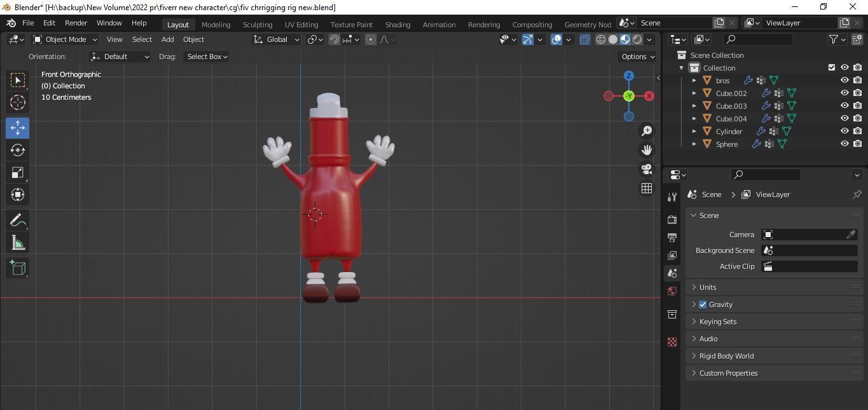
Task: Activate the Move tool
Action: pyautogui.click(x=17, y=128)
